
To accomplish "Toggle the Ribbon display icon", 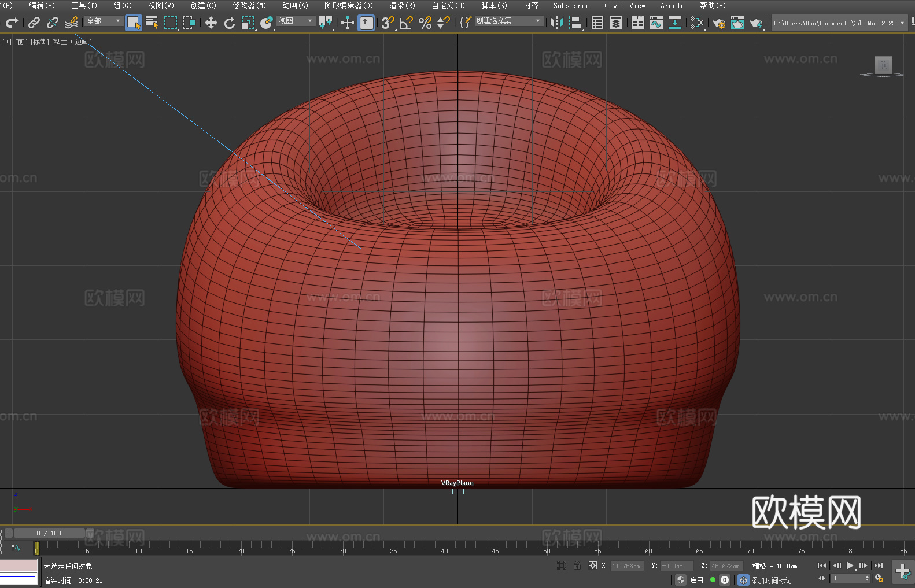I will pos(638,23).
